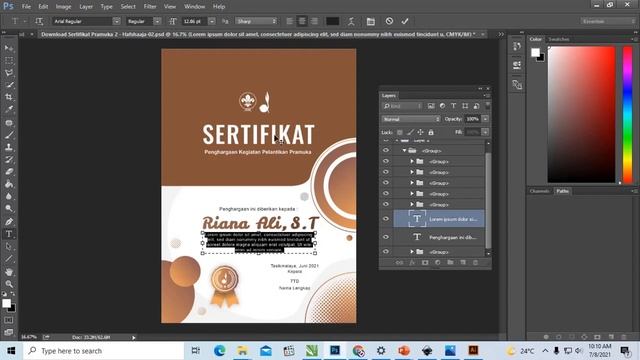Link layers using the chain icon
The width and height of the screenshot is (640, 360).
(x=399, y=262)
